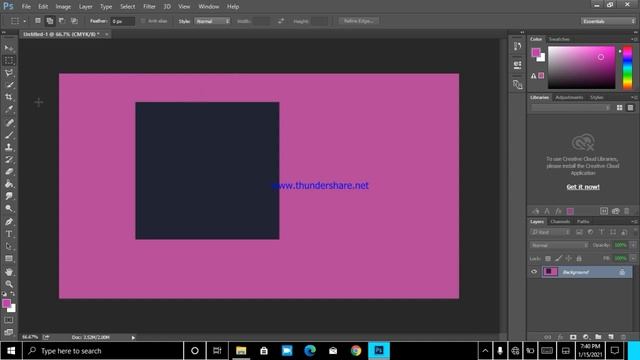Open the Fill slider dropdown arrow

pyautogui.click(x=633, y=258)
